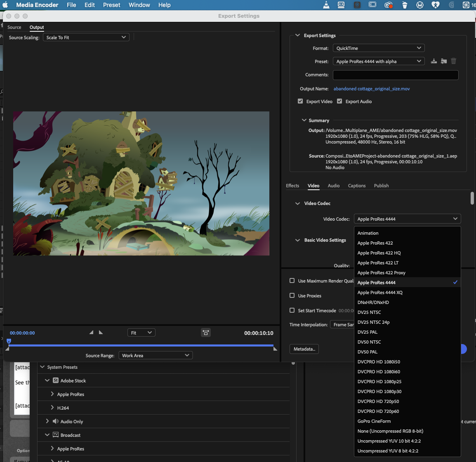Image resolution: width=476 pixels, height=462 pixels.
Task: Open the Source Range dropdown
Action: [x=156, y=356]
